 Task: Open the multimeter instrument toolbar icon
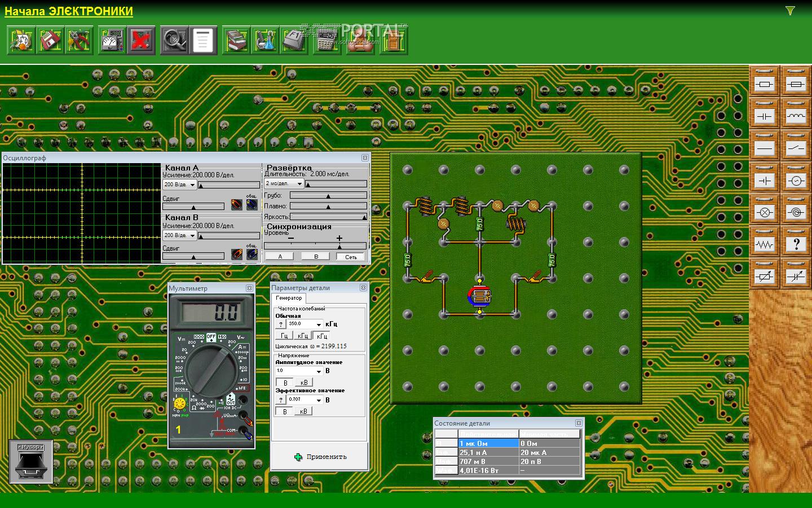point(112,40)
